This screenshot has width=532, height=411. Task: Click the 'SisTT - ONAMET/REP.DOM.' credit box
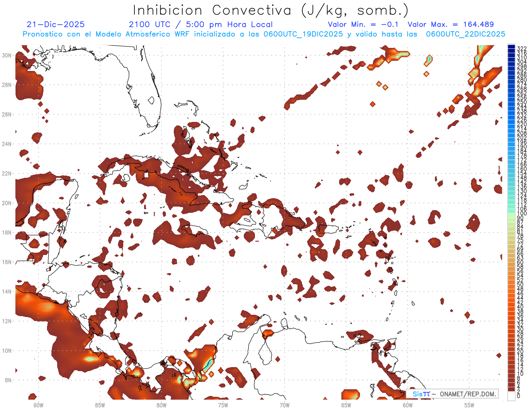click(x=452, y=394)
